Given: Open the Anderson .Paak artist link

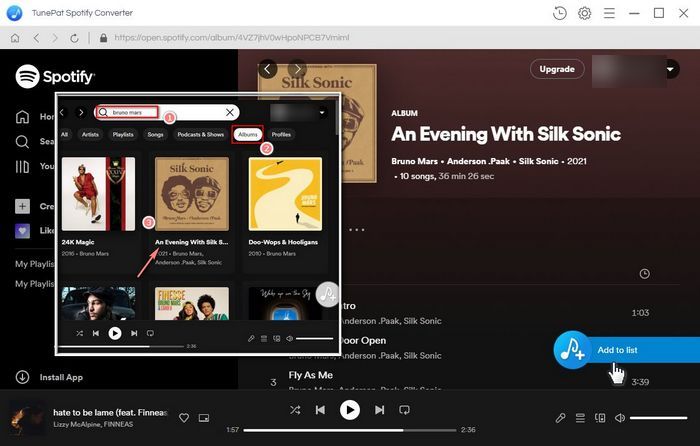Looking at the screenshot, I should (x=478, y=161).
